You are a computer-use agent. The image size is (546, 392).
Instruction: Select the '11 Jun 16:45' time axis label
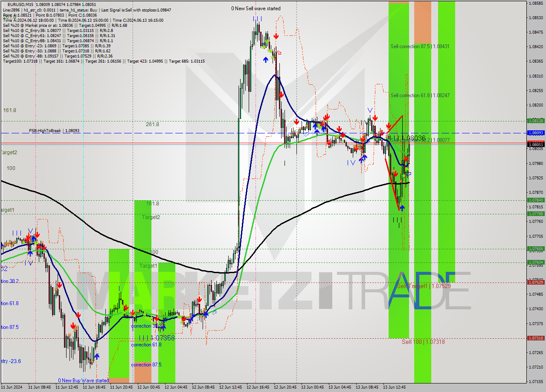(94, 388)
